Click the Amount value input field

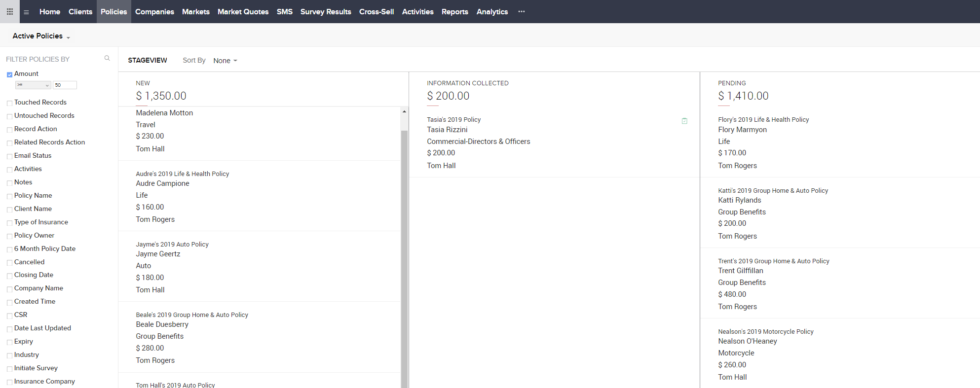65,85
